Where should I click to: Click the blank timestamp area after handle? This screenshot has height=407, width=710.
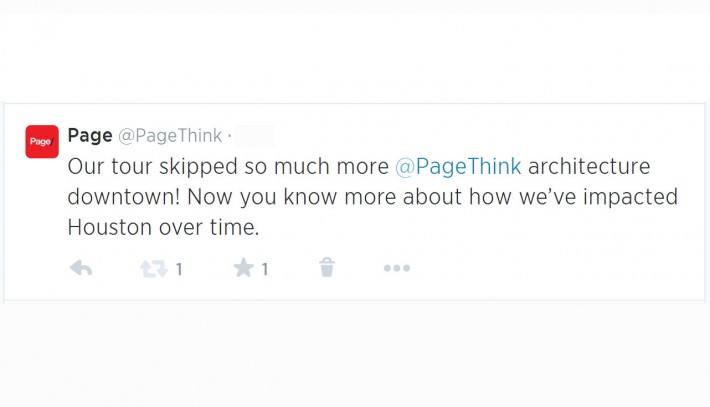tap(254, 135)
